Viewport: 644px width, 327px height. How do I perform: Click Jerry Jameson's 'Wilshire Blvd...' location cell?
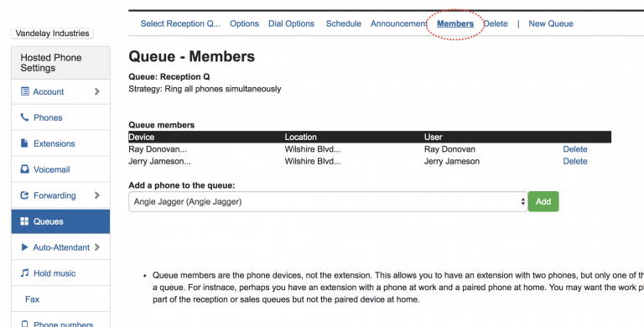click(313, 161)
